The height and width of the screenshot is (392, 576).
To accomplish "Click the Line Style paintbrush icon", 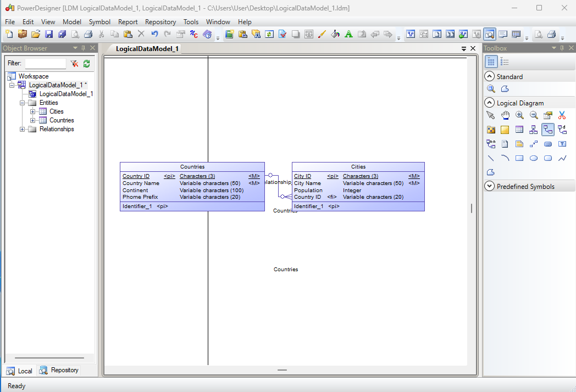I will 322,34.
